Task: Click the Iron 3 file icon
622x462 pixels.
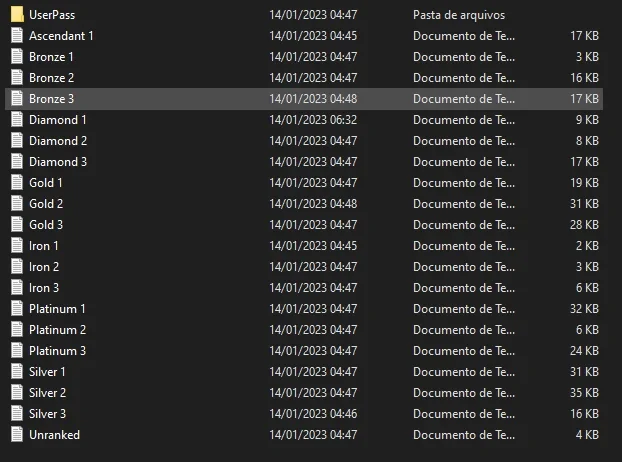Action: click(x=17, y=288)
